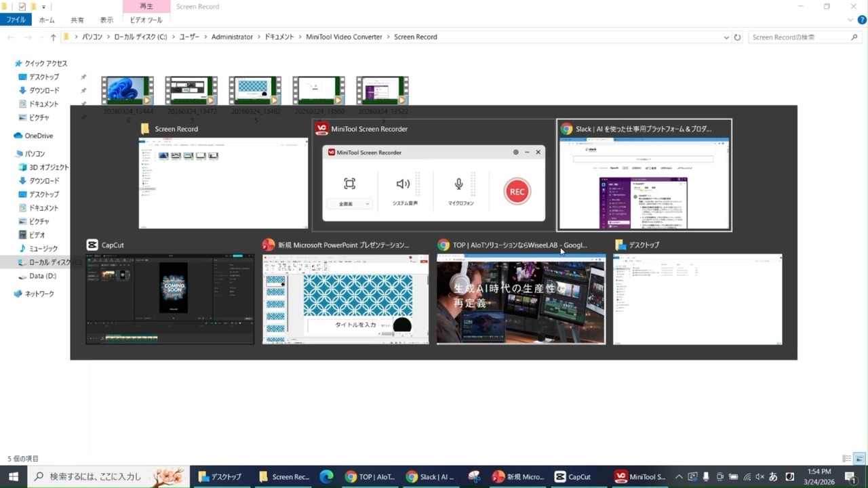The width and height of the screenshot is (868, 488).
Task: Open MiniTool Screen Recorder settings gear
Action: click(x=516, y=152)
